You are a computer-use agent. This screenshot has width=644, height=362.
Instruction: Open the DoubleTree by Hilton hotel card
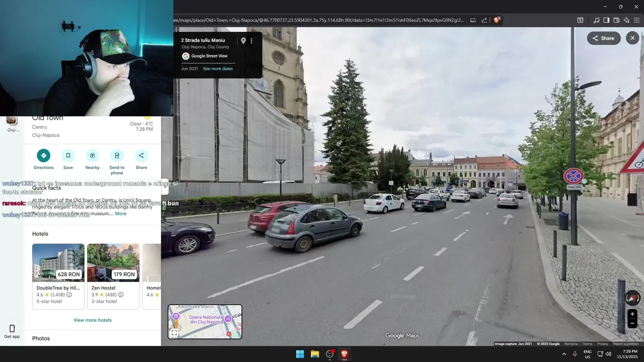(58, 277)
